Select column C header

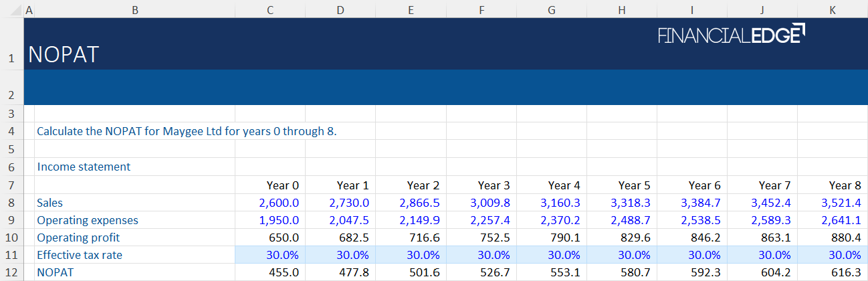pos(269,9)
